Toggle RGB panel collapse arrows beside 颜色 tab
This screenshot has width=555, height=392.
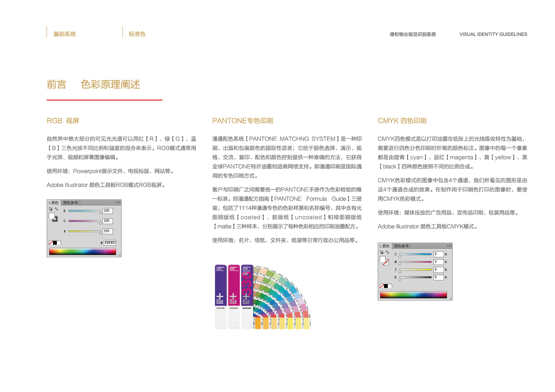50,203
